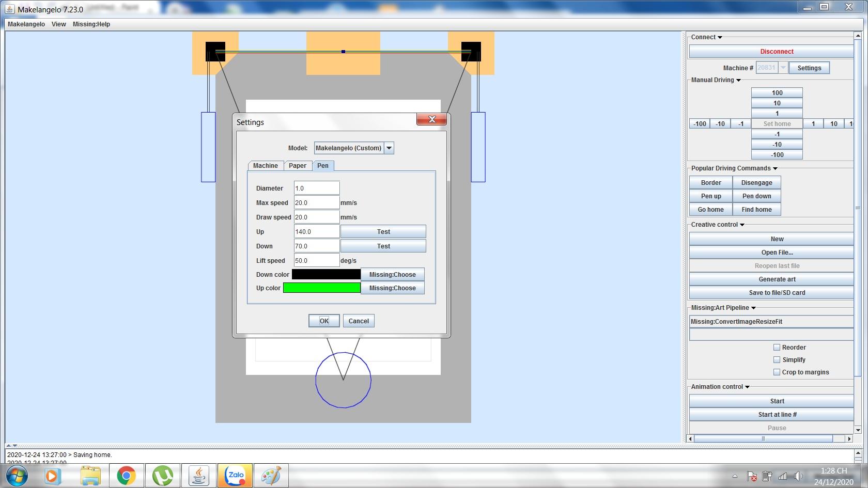
Task: Click the Lift speed input field
Action: coord(317,260)
